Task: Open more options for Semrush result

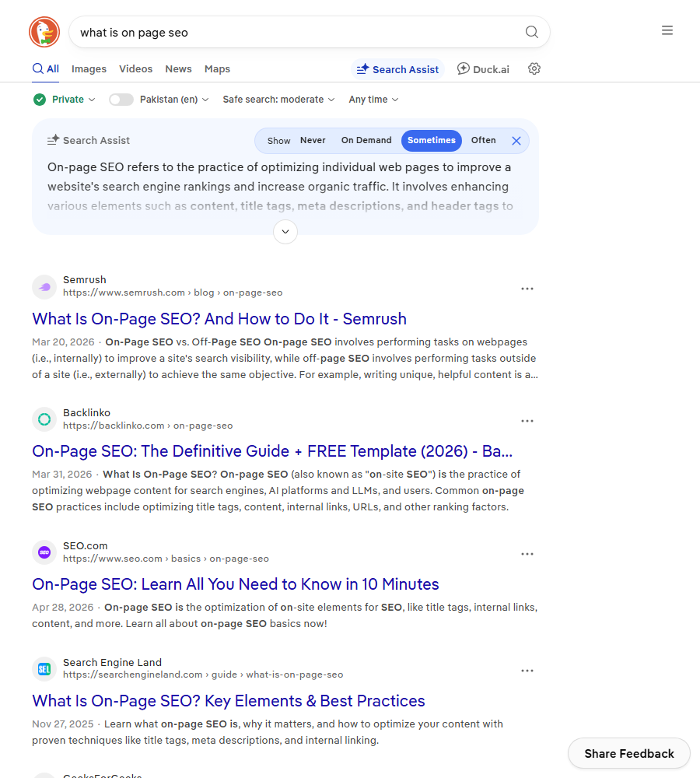Action: pyautogui.click(x=527, y=289)
